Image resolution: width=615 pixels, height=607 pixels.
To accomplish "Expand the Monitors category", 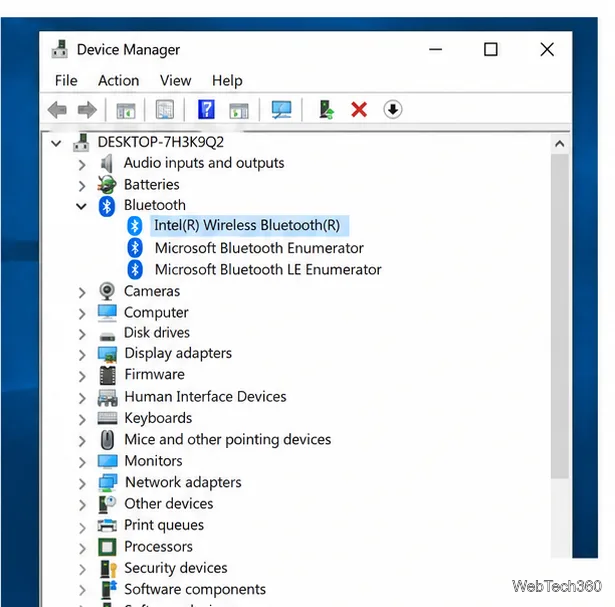I will 82,462.
